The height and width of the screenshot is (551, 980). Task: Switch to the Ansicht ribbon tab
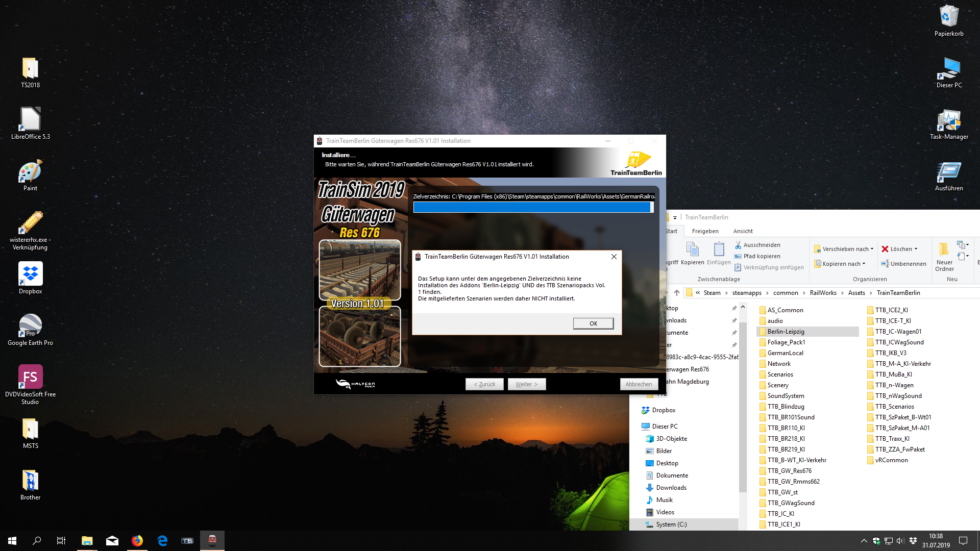click(743, 231)
